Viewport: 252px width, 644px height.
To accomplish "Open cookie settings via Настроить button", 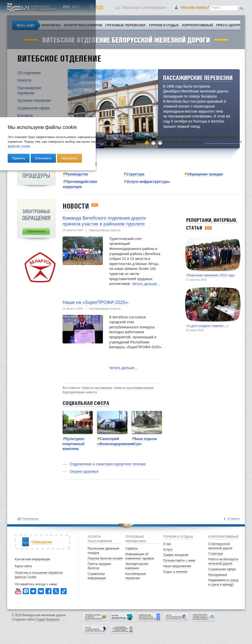I will tap(69, 158).
